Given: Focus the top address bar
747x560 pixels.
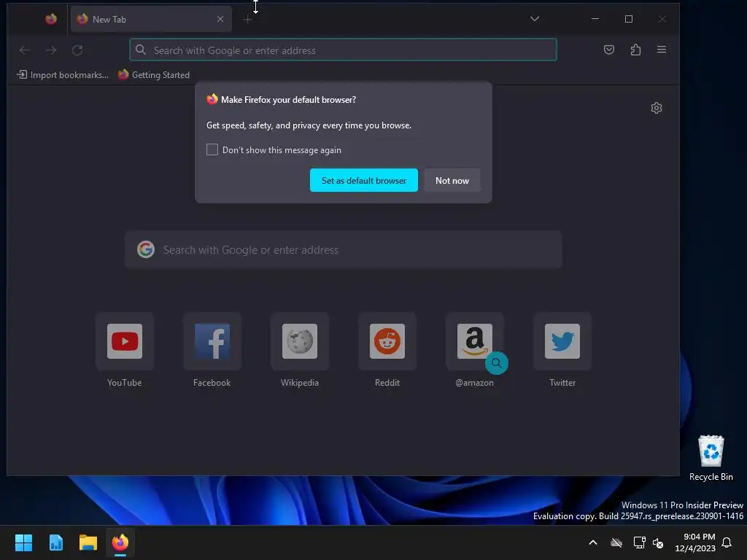Looking at the screenshot, I should [343, 50].
